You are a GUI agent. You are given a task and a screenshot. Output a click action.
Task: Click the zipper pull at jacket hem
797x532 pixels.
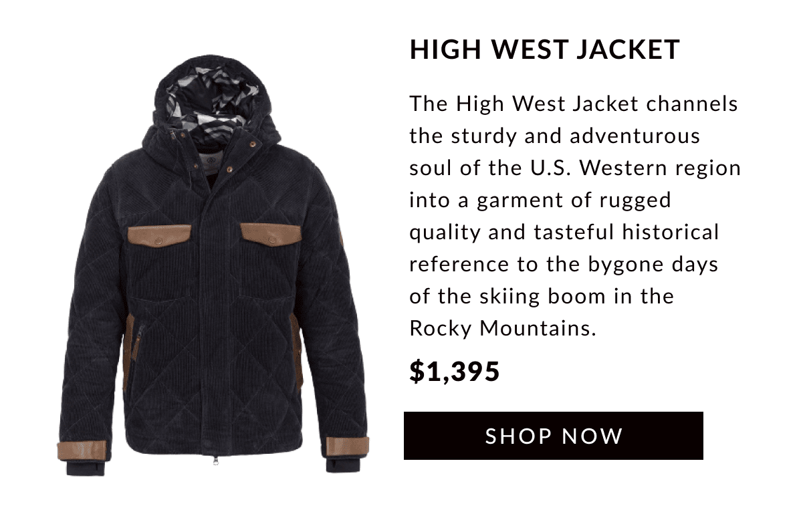pos(215,461)
